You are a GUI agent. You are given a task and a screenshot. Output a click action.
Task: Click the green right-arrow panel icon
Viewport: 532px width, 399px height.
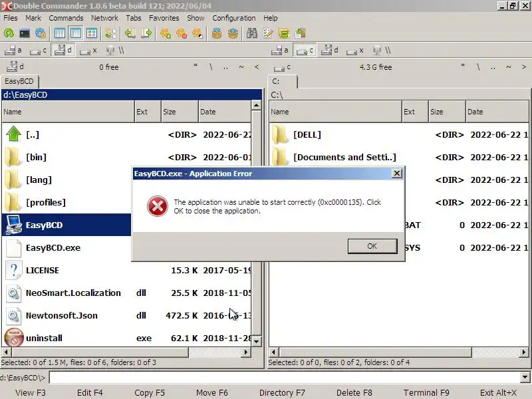coord(146,33)
